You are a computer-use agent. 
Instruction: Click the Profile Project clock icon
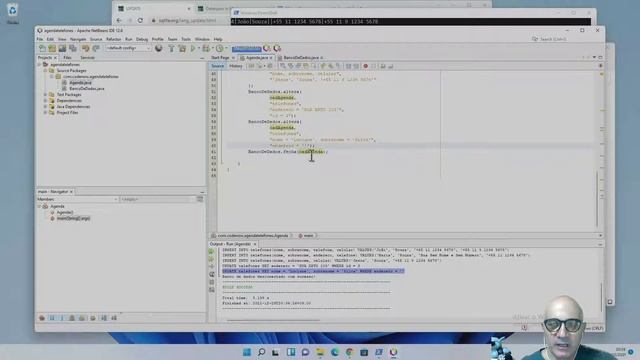(x=220, y=49)
